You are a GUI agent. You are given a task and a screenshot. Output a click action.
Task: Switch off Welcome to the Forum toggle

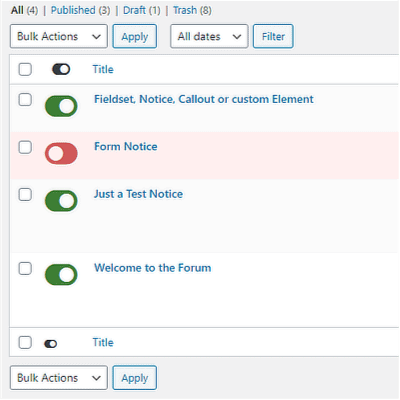tap(61, 275)
